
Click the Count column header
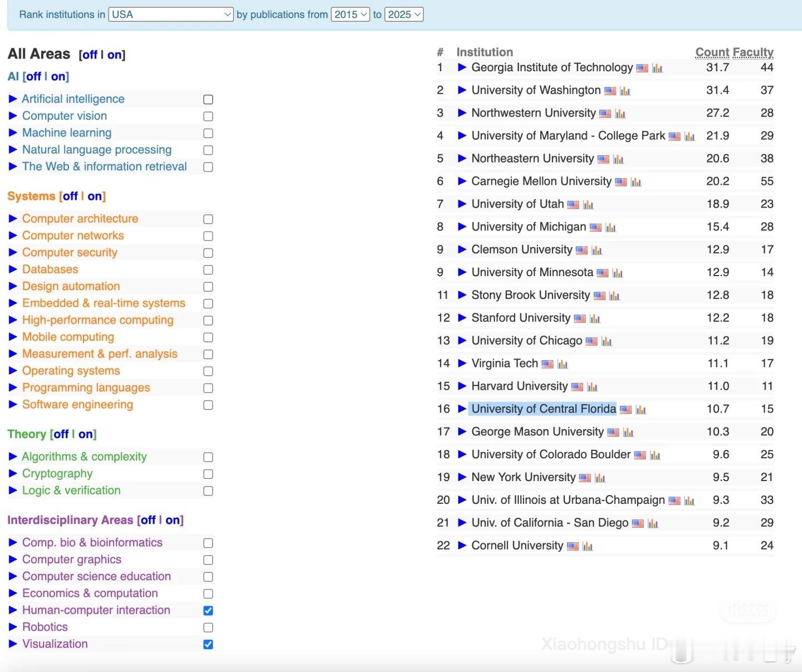(x=712, y=52)
